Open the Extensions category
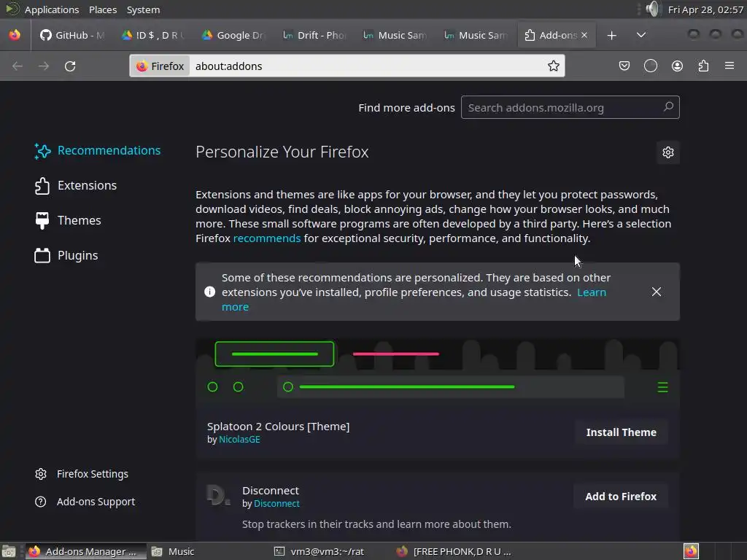Viewport: 747px width, 560px height. coord(76,186)
